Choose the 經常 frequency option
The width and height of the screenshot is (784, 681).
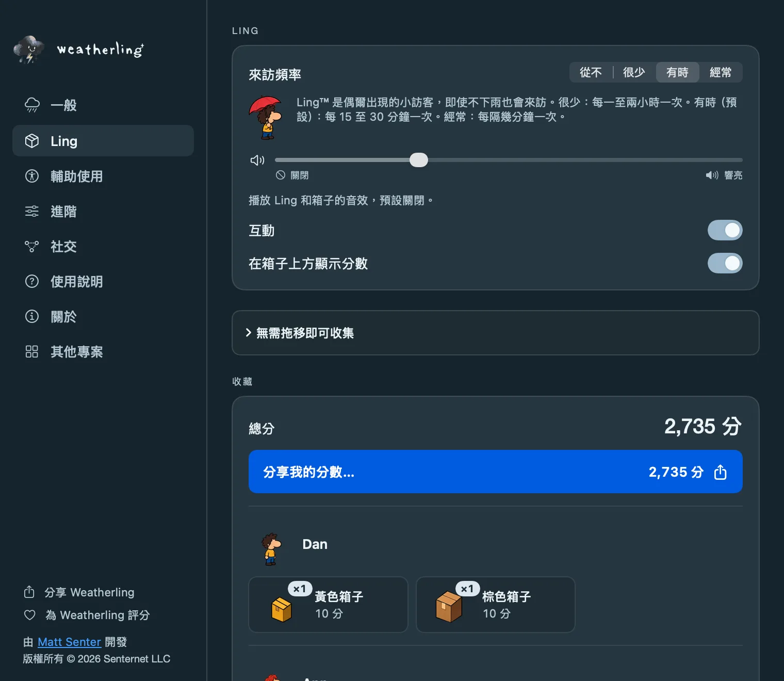pyautogui.click(x=721, y=72)
